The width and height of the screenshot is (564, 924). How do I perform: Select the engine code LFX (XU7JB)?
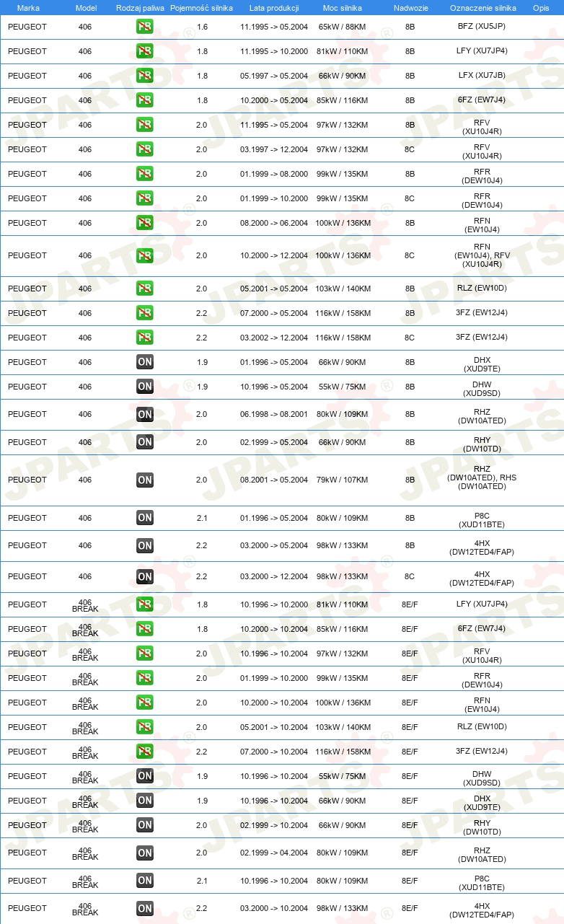pos(482,76)
